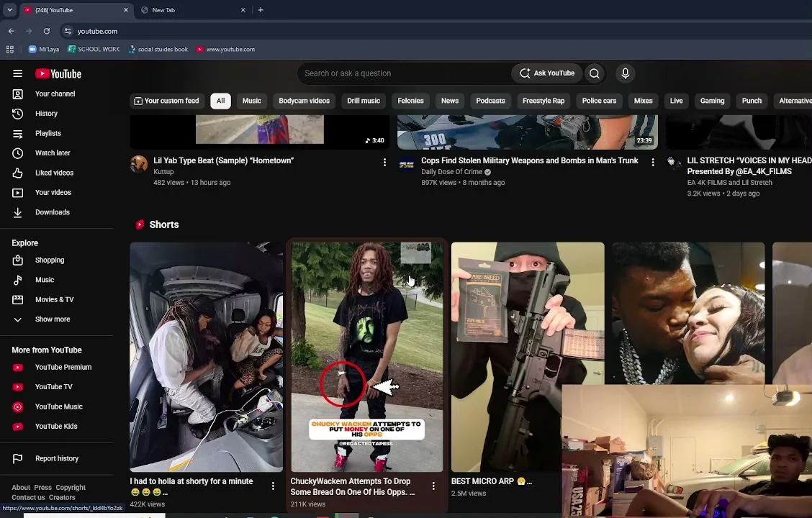Open the Mi'Laya bookmark

coord(43,49)
